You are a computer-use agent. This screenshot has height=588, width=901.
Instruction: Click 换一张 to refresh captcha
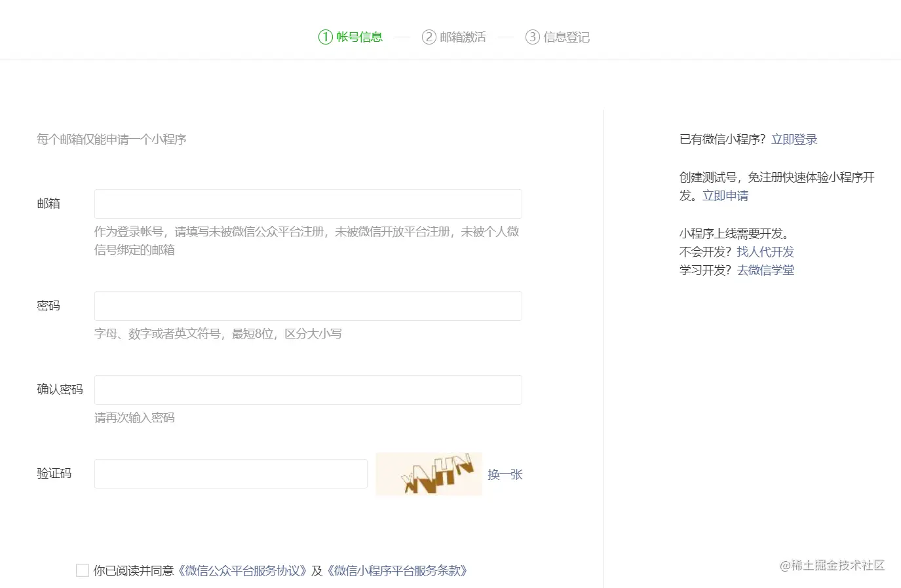click(505, 475)
